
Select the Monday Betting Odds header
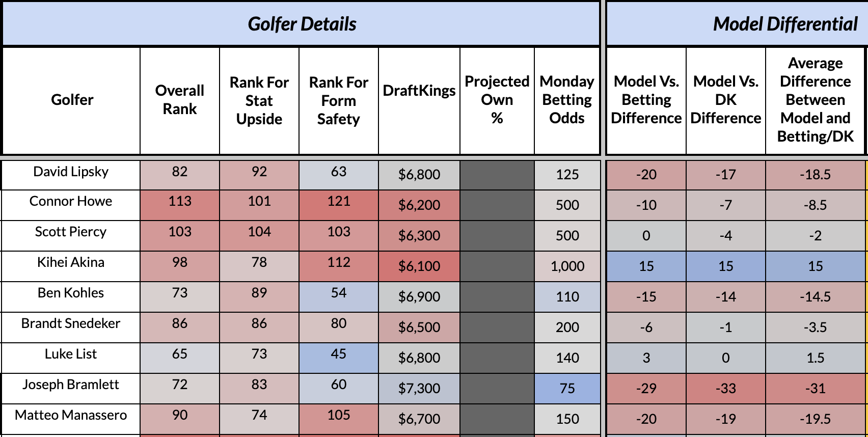[x=567, y=100]
